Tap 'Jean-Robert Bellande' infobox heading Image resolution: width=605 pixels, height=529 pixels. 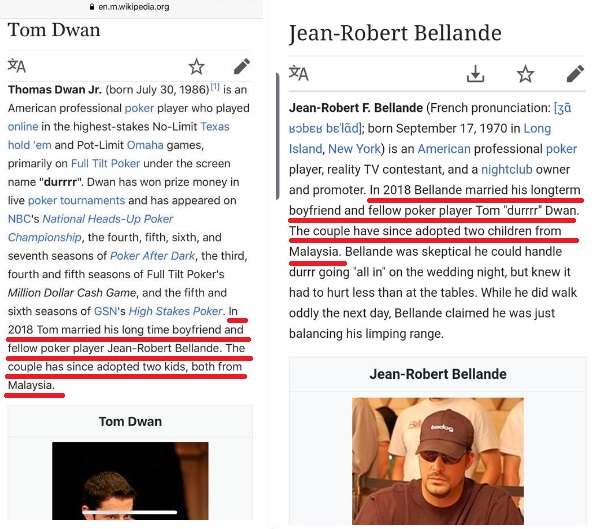tap(438, 374)
